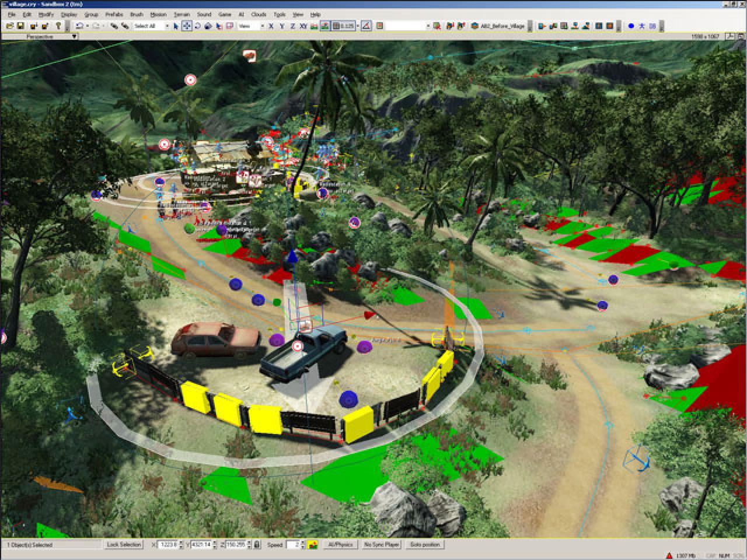Toggle the AI/Physics mode
Viewport: 747px width, 560px height.
(x=340, y=544)
